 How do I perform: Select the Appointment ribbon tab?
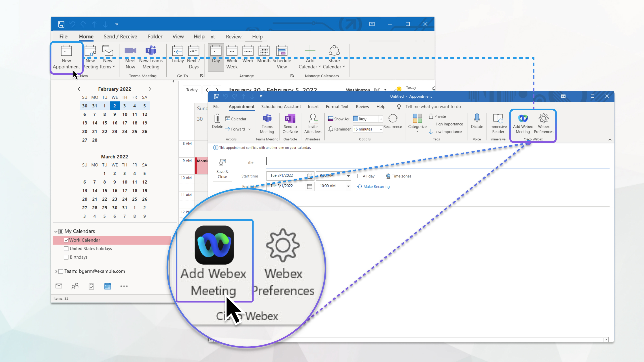click(x=241, y=107)
